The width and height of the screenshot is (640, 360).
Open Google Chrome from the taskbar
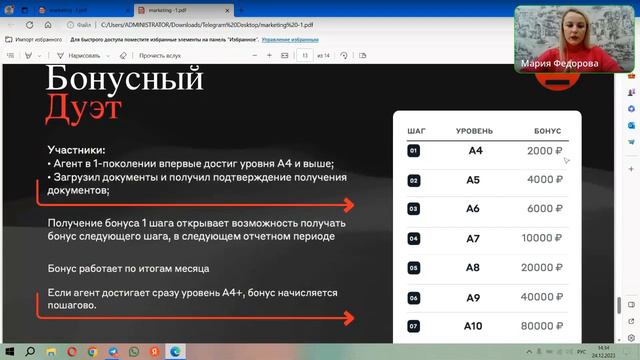tap(93, 351)
